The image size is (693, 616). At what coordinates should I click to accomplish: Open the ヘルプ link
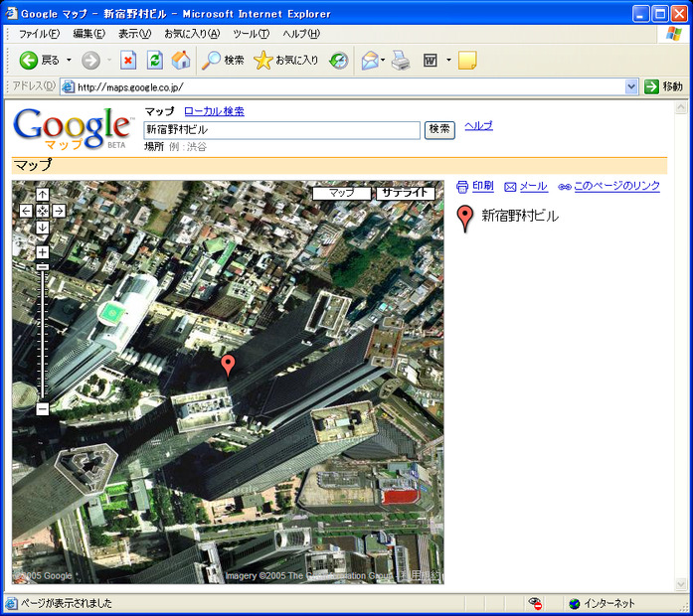(x=478, y=126)
